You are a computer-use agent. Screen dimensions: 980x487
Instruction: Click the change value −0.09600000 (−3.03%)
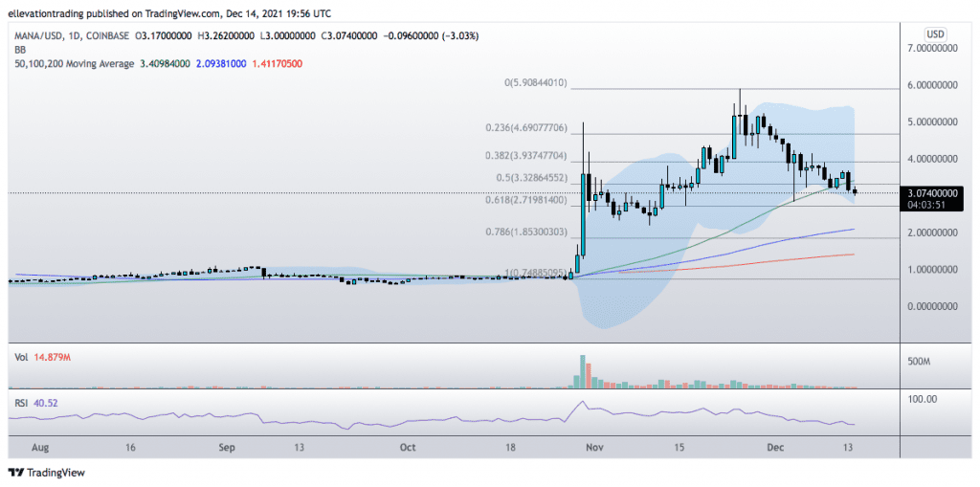pyautogui.click(x=433, y=36)
